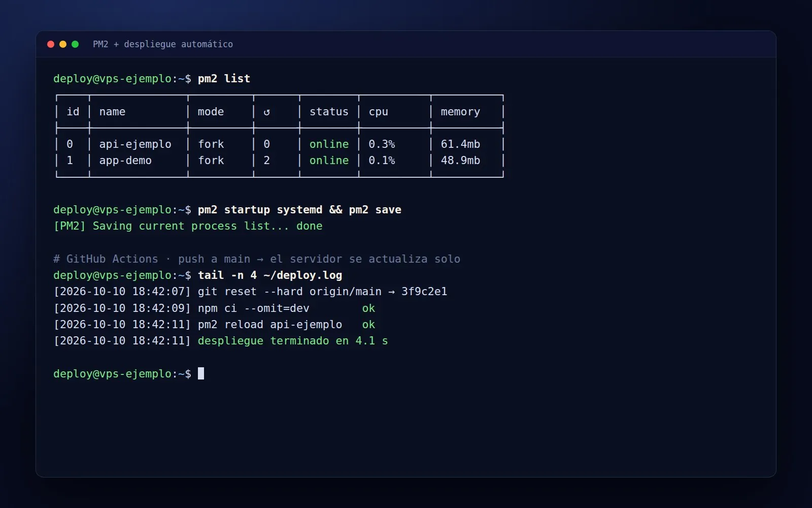The image size is (812, 508).
Task: Click the 'tail -n 4 ~/deploy.log' command
Action: [270, 275]
